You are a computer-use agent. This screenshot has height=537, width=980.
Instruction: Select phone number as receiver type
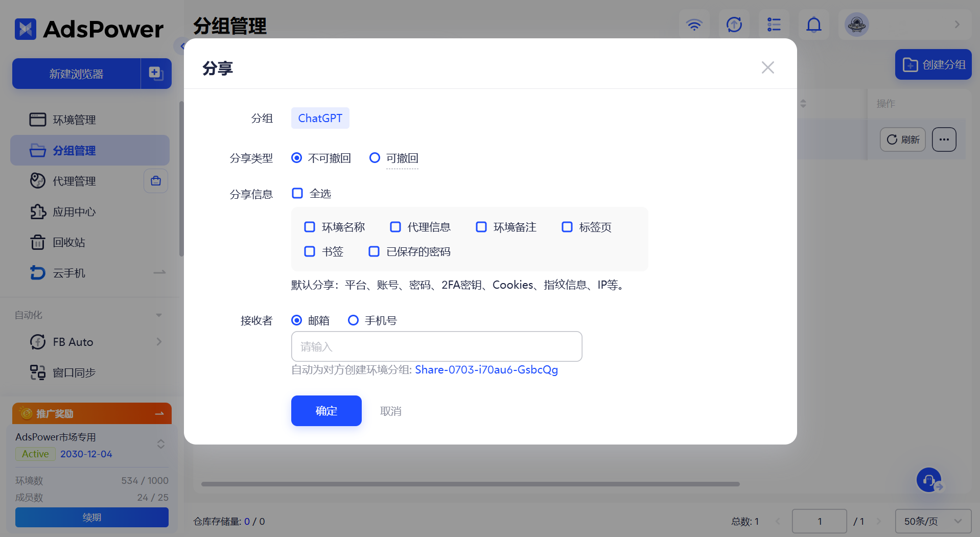point(353,320)
